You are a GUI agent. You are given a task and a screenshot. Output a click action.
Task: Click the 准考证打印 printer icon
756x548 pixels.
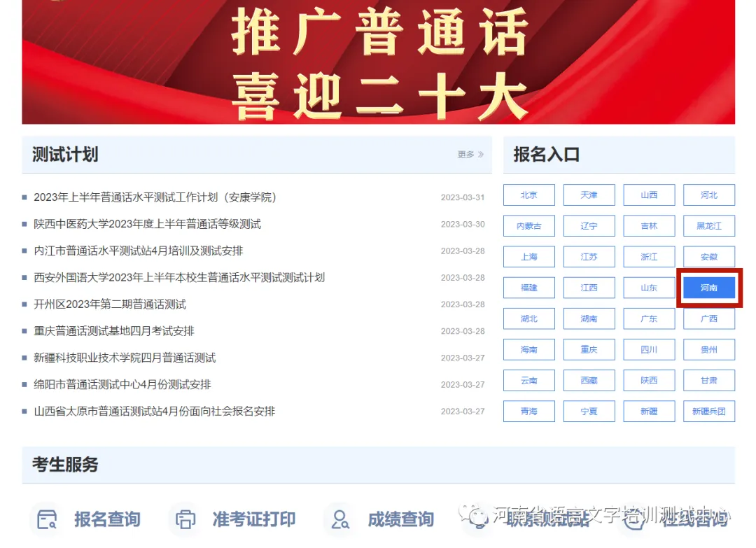[x=185, y=519]
